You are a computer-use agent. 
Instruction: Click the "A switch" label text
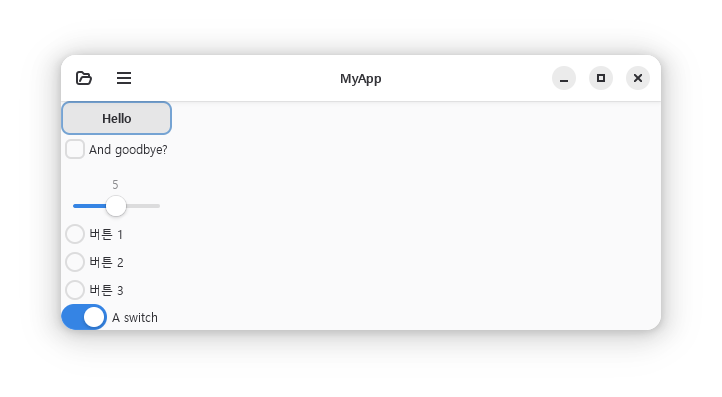pos(135,318)
